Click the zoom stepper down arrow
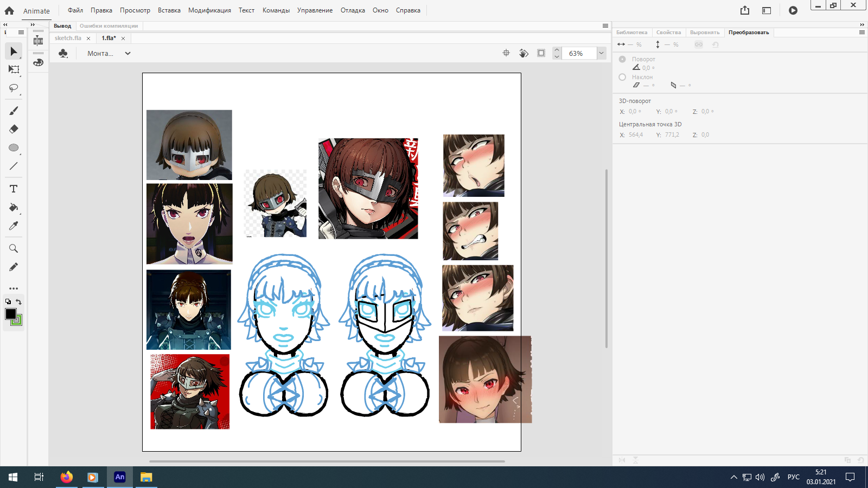The height and width of the screenshot is (488, 868). pyautogui.click(x=557, y=56)
